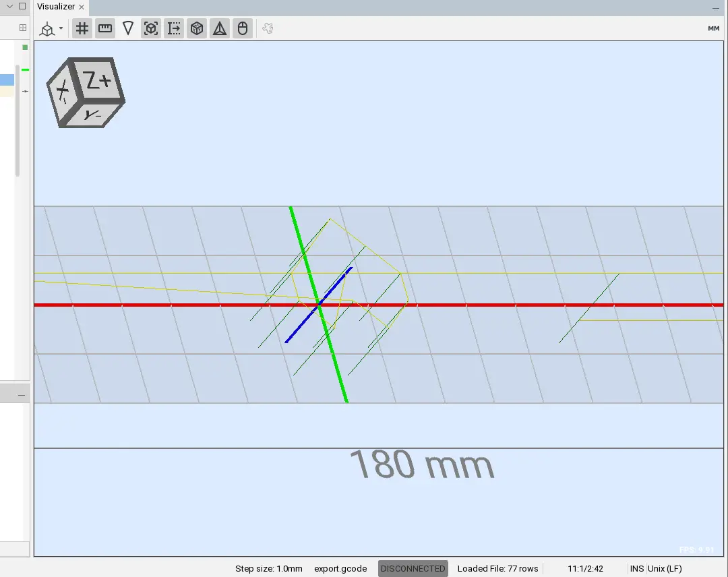Viewport: 728px width, 577px height.
Task: Click the INS insert mode indicator
Action: pyautogui.click(x=636, y=569)
